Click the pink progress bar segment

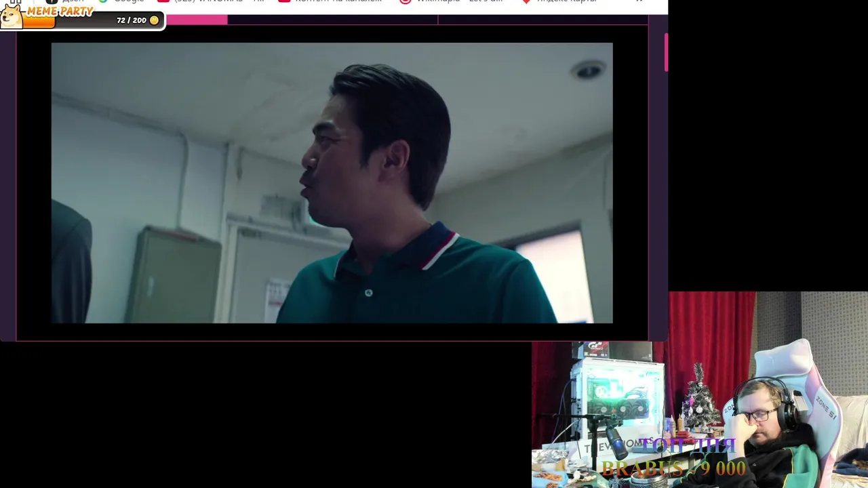(197, 20)
